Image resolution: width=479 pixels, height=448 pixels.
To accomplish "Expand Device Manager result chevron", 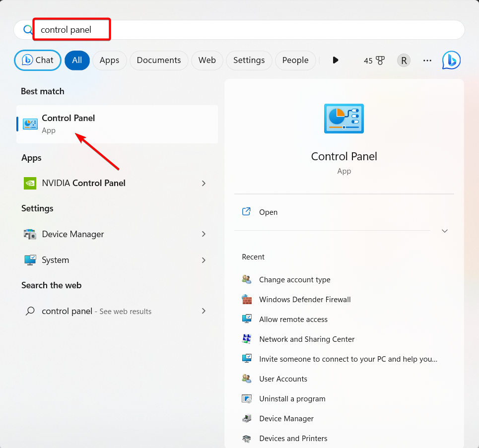I will [204, 234].
